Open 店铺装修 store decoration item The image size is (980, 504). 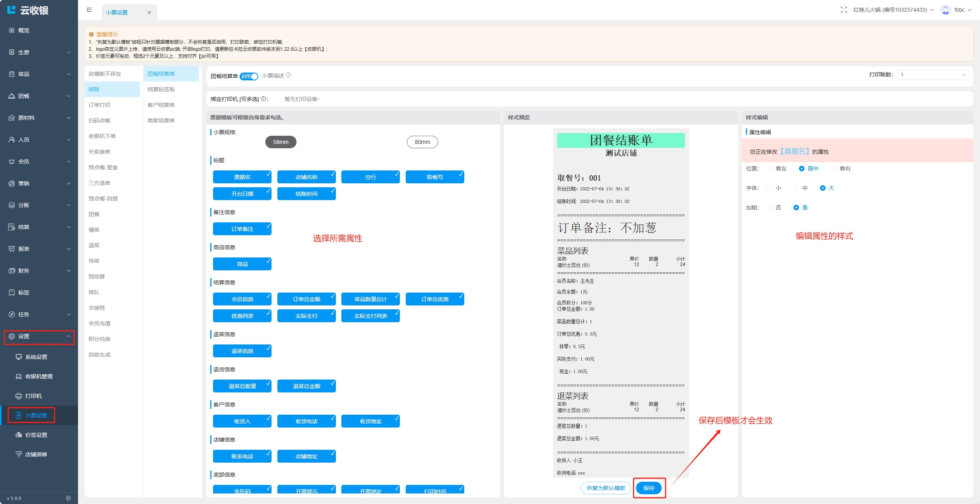pyautogui.click(x=36, y=454)
